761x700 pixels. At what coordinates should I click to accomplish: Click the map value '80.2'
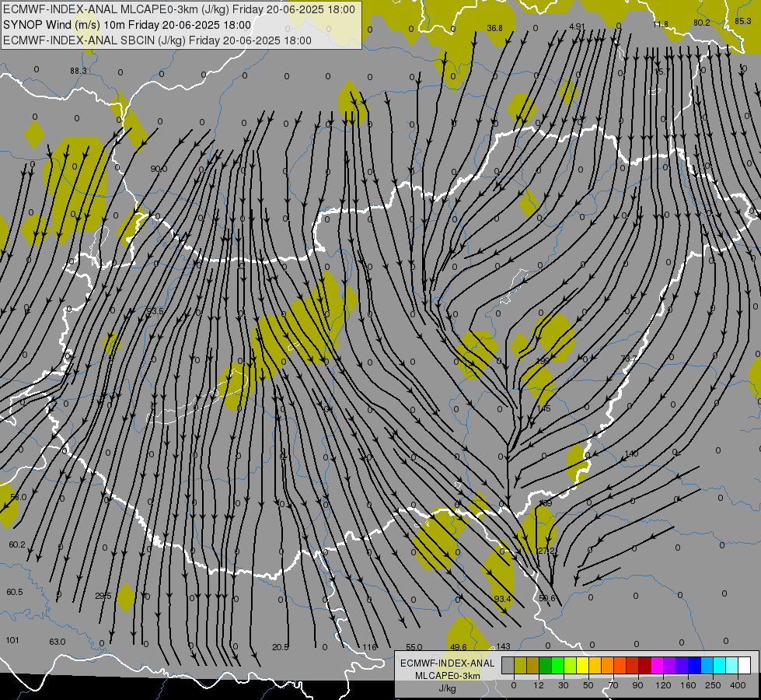(x=702, y=23)
